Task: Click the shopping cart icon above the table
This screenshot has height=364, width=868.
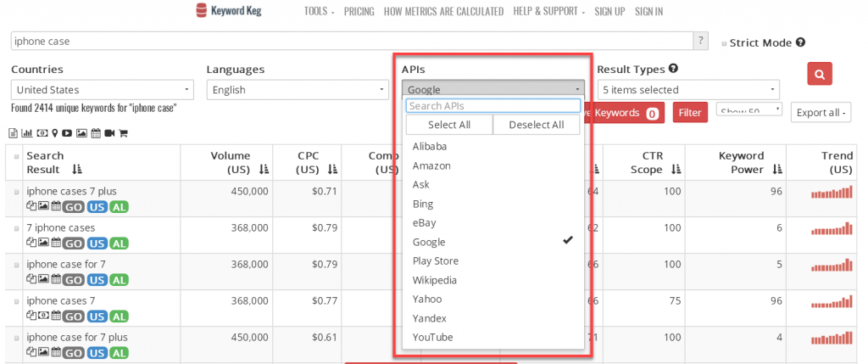Action: [123, 133]
